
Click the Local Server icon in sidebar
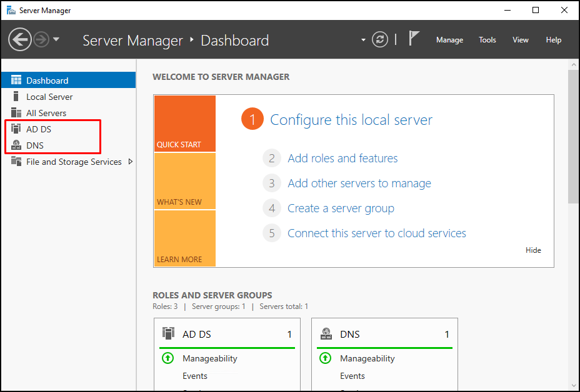[16, 96]
